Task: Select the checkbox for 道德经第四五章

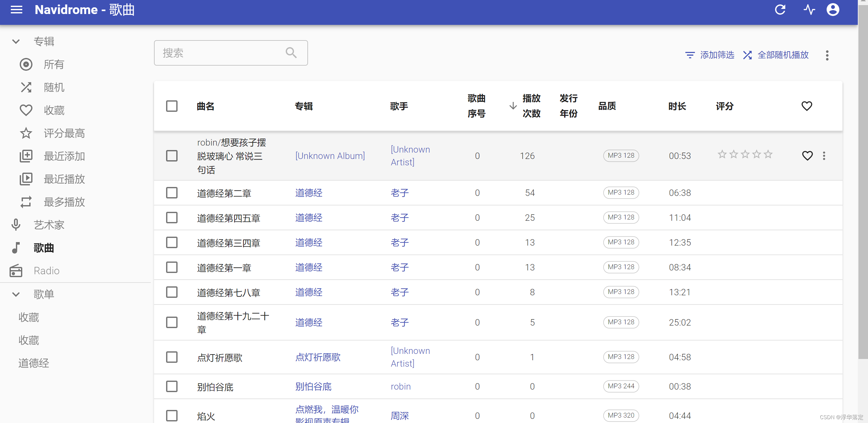Action: pyautogui.click(x=171, y=218)
